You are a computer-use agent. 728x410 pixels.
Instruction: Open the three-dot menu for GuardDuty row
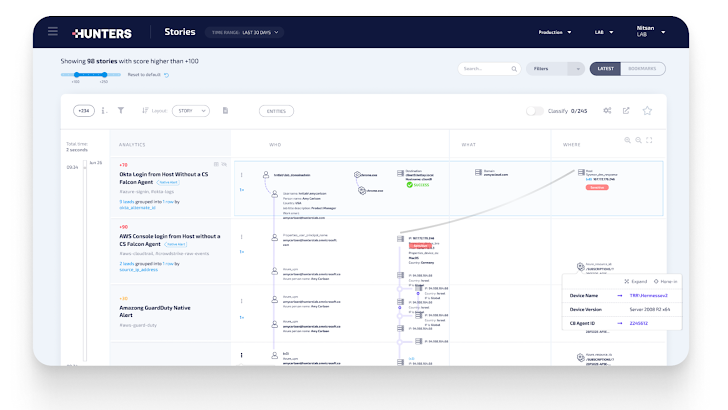click(241, 301)
